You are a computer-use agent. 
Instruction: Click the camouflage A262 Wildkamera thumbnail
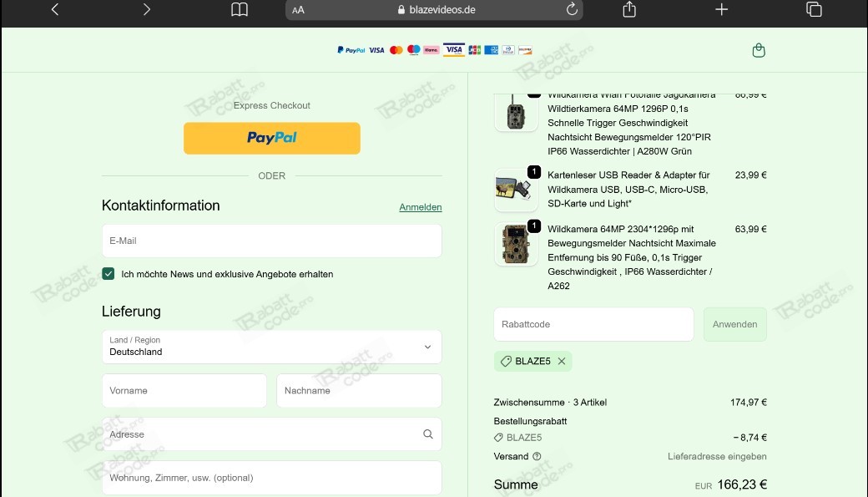pos(516,244)
